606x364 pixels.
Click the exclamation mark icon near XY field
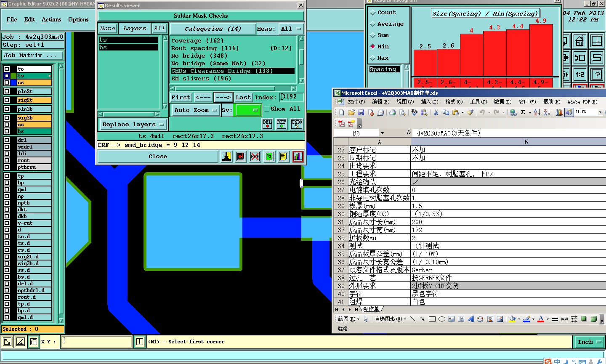point(140,342)
